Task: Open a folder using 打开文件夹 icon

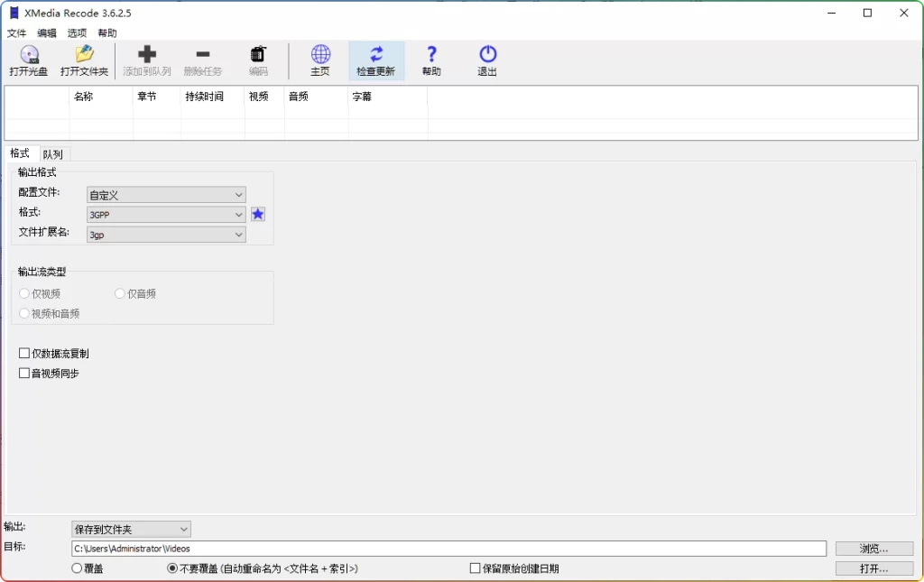Action: tap(84, 60)
